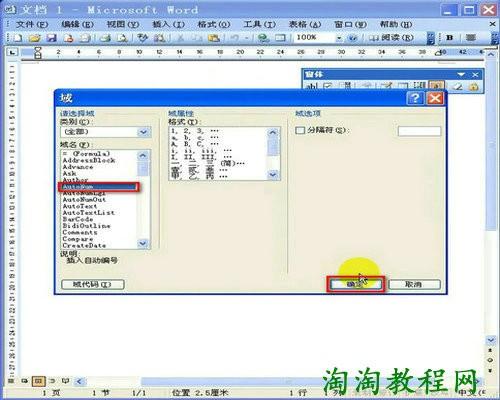The height and width of the screenshot is (400, 500).
Task: Run the Spelling and Grammar check icon
Action: pos(143,38)
